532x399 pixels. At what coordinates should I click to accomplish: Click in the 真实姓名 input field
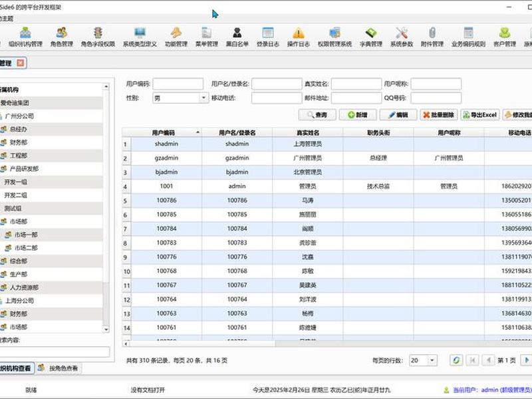(x=356, y=84)
